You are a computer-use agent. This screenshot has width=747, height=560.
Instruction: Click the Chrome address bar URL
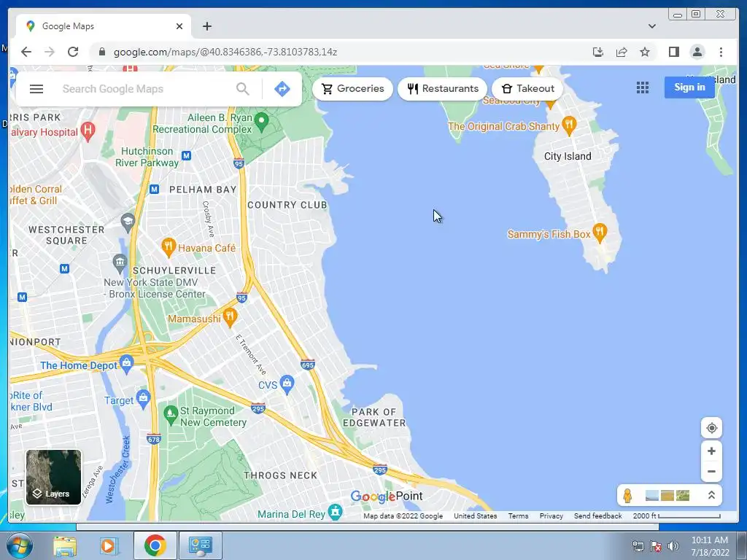click(x=225, y=52)
